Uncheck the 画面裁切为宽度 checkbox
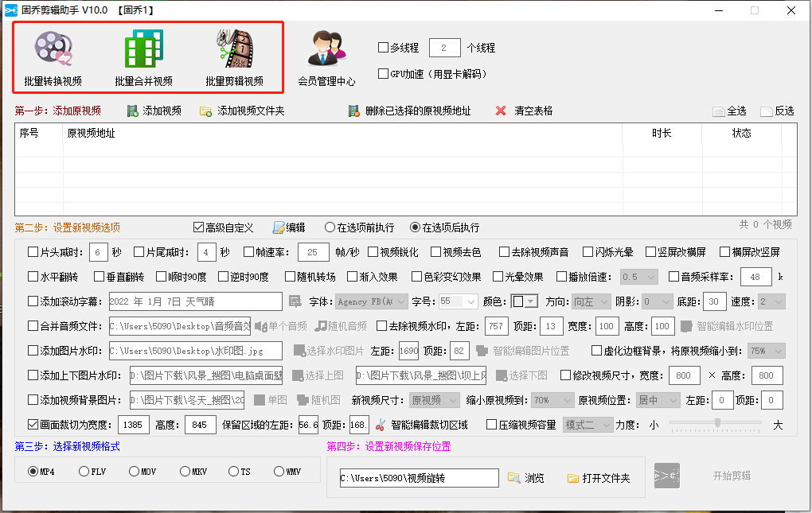The width and height of the screenshot is (812, 513). (33, 425)
